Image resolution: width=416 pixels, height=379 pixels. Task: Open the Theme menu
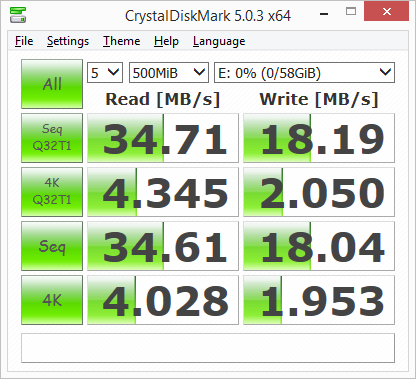(121, 41)
